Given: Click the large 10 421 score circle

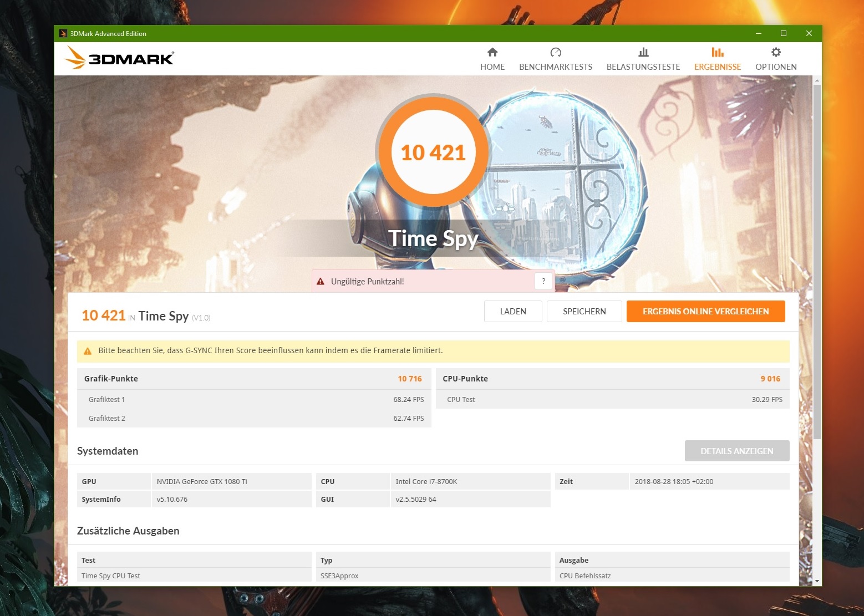Looking at the screenshot, I should point(433,152).
